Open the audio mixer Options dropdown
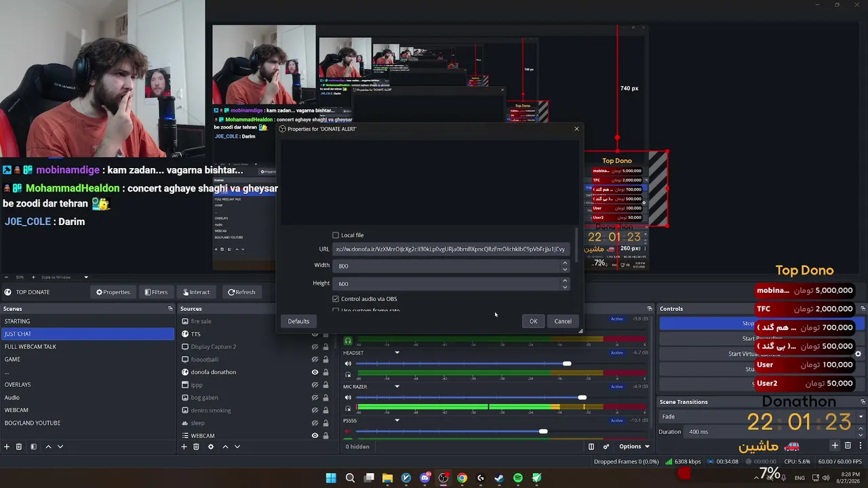 (x=634, y=447)
